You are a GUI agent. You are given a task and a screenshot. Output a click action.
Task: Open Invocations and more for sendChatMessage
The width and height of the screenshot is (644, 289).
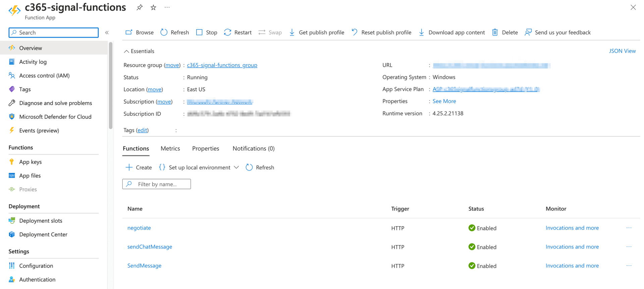tap(572, 246)
